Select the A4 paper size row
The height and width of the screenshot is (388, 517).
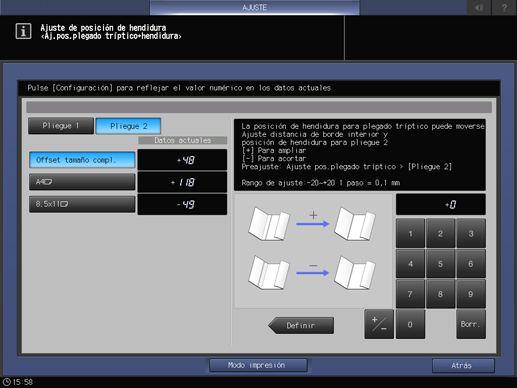(x=82, y=182)
